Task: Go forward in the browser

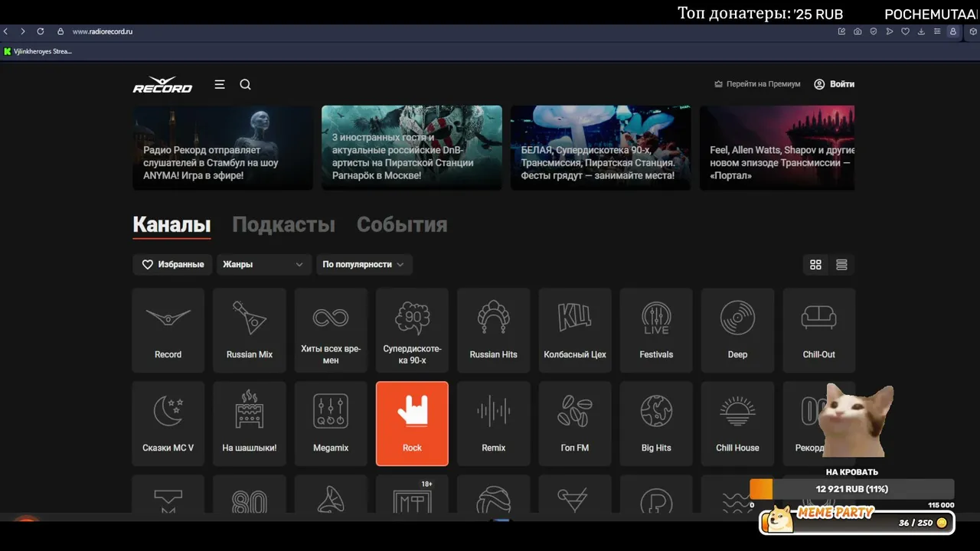Action: tap(23, 31)
